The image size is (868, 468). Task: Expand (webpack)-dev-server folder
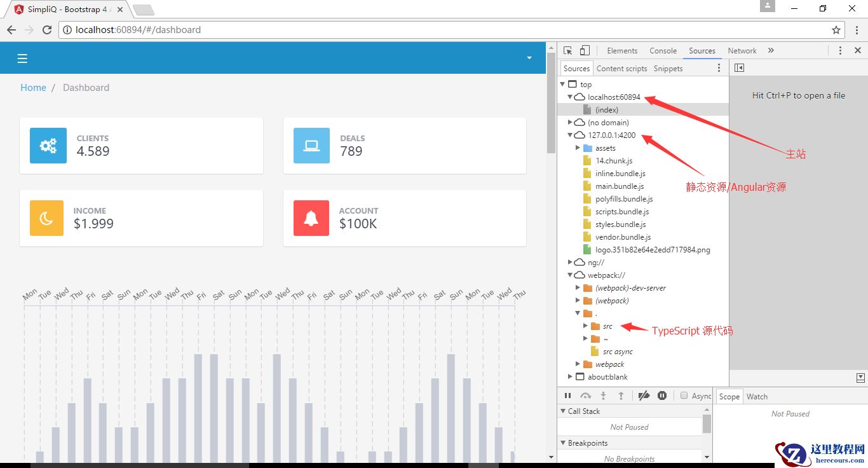pyautogui.click(x=578, y=287)
